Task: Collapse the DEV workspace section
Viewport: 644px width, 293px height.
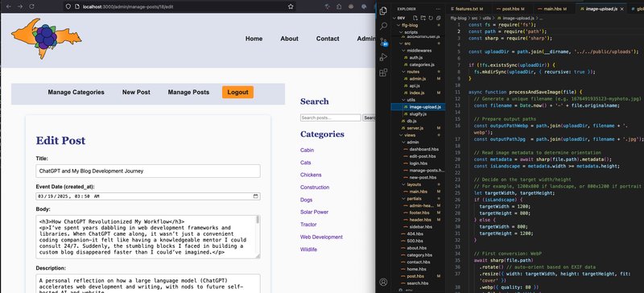Action: coord(395,18)
